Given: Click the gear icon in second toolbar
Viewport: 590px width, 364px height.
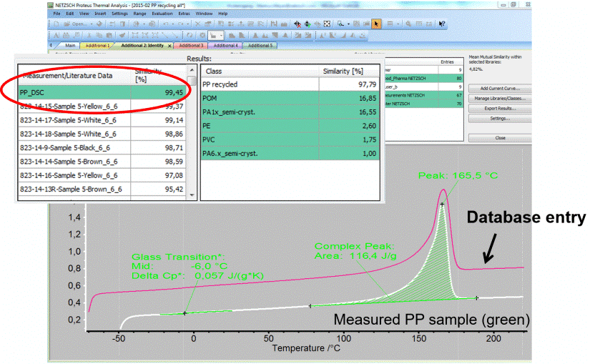Looking at the screenshot, I should pos(202,35).
